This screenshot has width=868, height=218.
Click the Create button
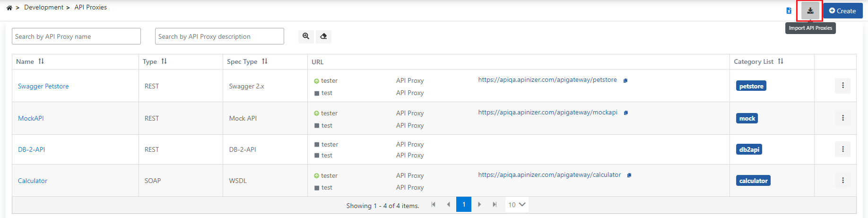point(842,11)
